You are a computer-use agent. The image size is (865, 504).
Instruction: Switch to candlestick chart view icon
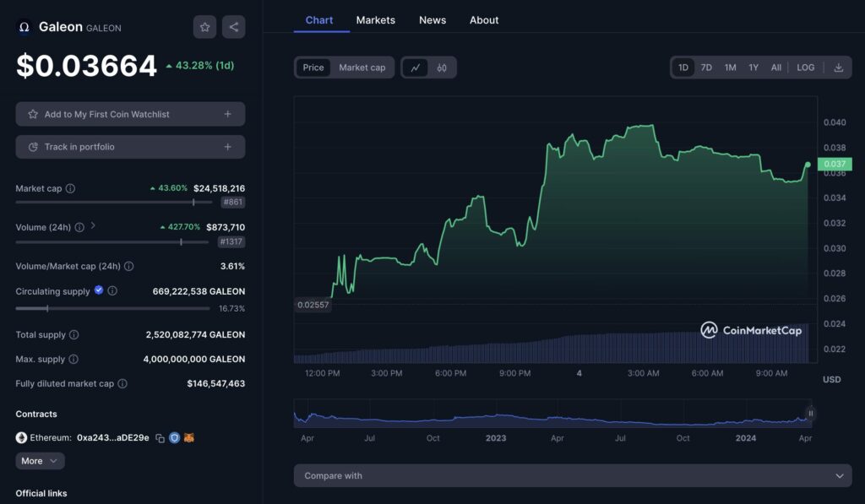click(442, 68)
